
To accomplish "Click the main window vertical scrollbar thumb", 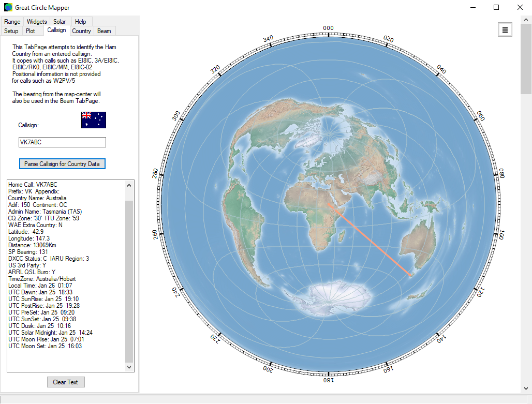I will (x=526, y=59).
